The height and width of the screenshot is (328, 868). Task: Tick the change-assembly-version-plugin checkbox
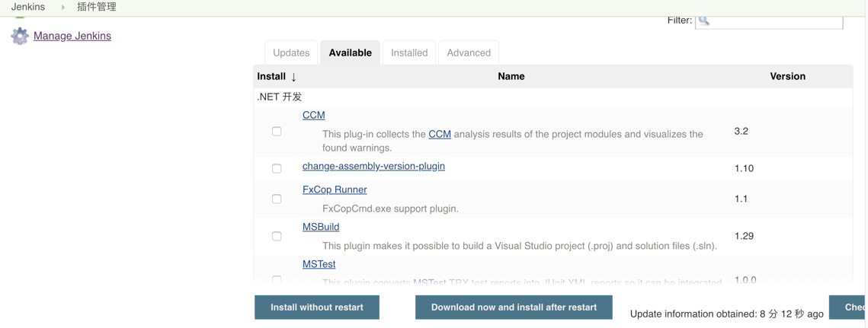pos(277,168)
